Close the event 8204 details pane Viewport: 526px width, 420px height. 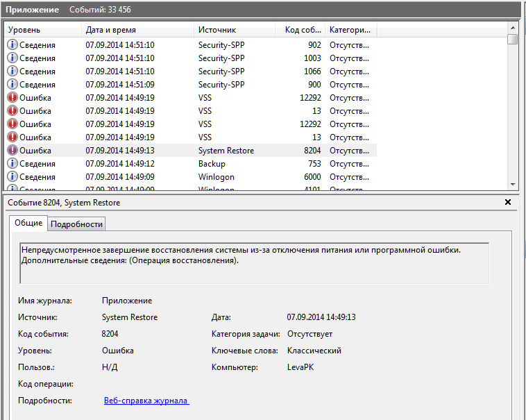coord(507,202)
